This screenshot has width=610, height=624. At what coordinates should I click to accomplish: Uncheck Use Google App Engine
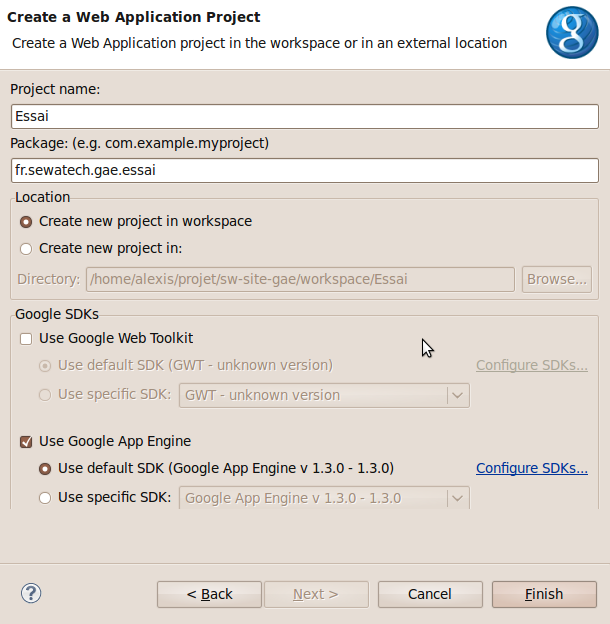pos(26,442)
